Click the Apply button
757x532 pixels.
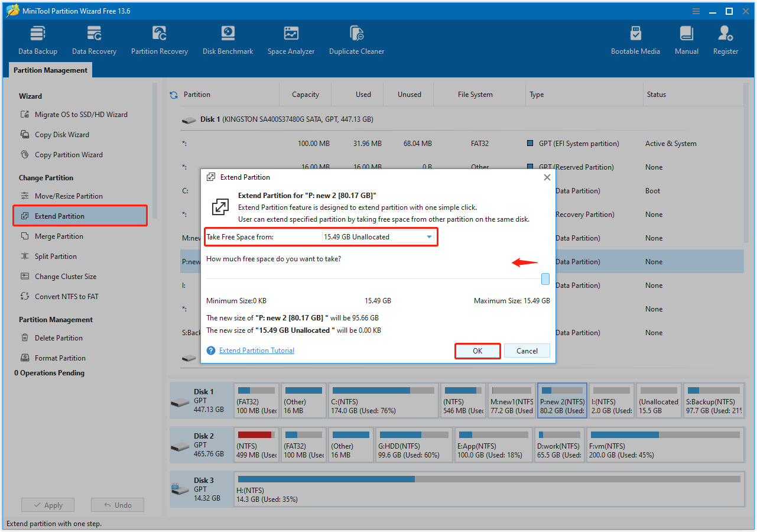coord(48,505)
